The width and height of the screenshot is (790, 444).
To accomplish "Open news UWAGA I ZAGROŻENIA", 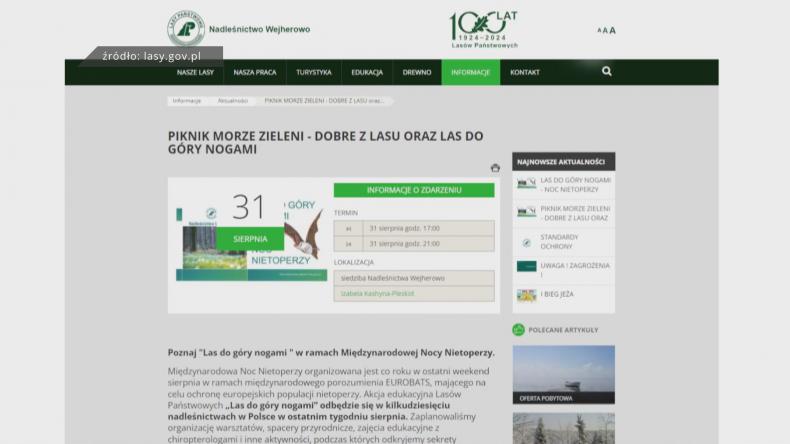I will 575,270.
